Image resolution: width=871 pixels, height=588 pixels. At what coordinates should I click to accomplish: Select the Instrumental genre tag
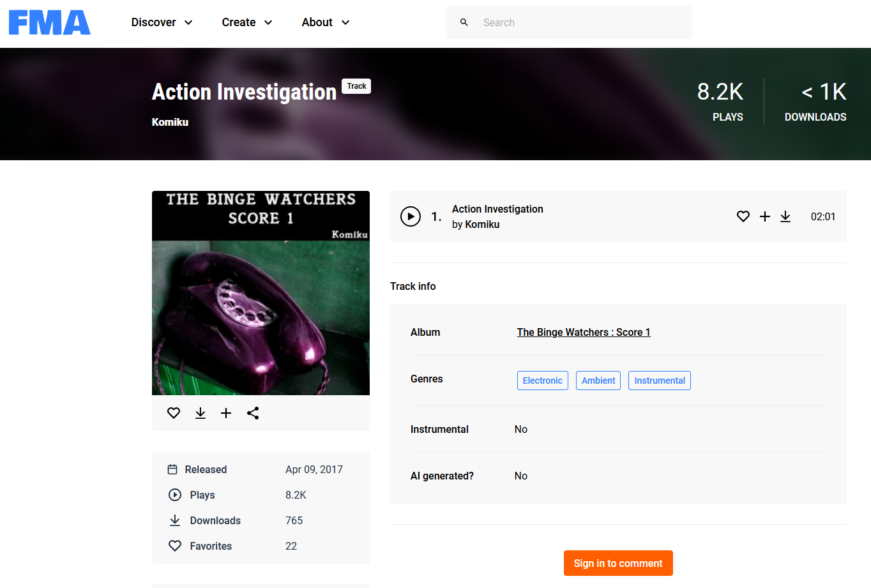coord(659,381)
